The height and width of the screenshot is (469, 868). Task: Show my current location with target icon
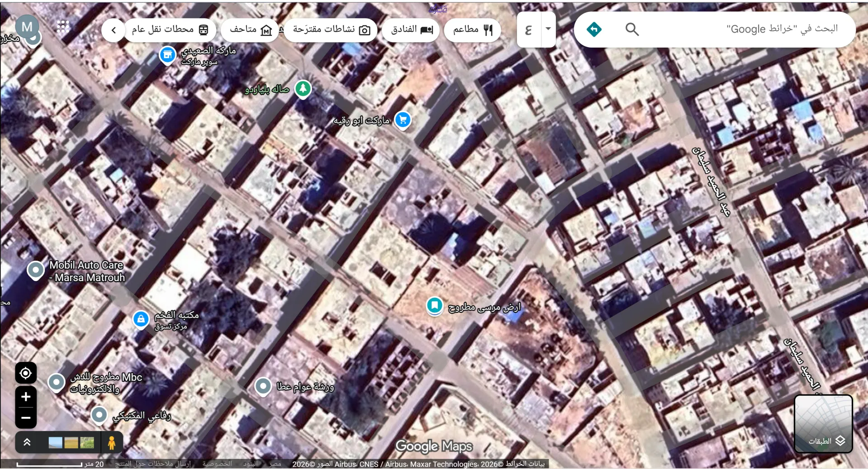[x=26, y=373]
